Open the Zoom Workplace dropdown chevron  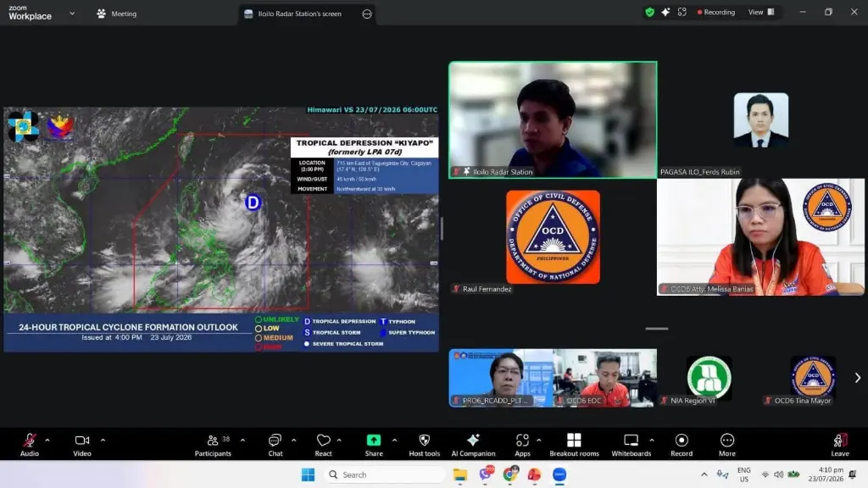[x=72, y=14]
